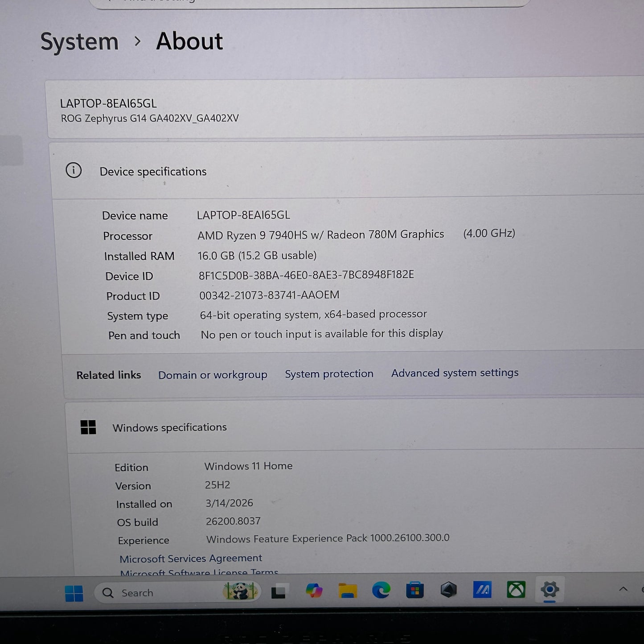The width and height of the screenshot is (644, 644).
Task: Open Copilot from the taskbar
Action: (x=315, y=591)
